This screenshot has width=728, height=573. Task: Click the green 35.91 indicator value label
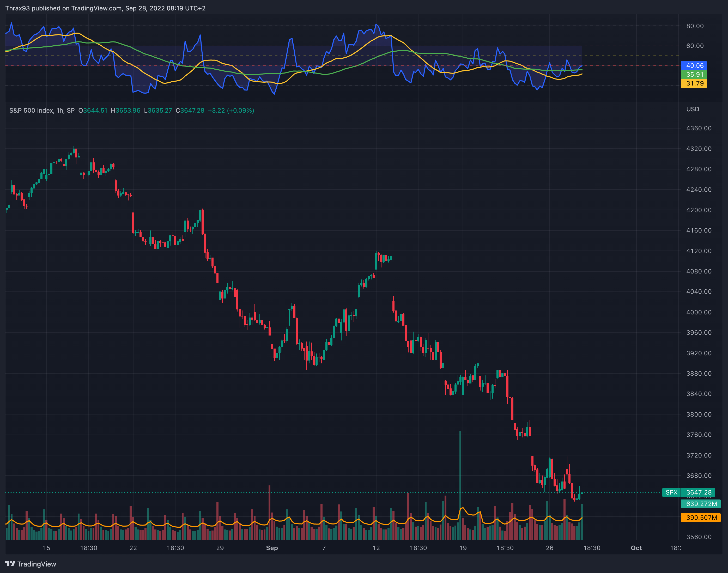point(694,75)
